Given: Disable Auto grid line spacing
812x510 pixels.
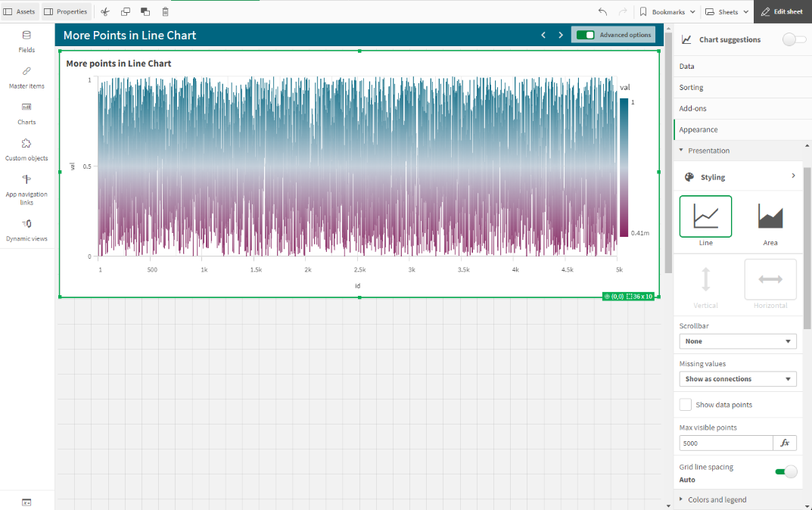Looking at the screenshot, I should point(787,471).
